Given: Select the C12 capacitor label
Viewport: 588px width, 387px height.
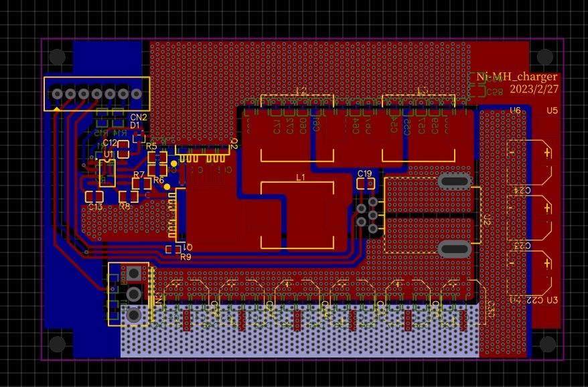Looking at the screenshot, I should point(110,143).
